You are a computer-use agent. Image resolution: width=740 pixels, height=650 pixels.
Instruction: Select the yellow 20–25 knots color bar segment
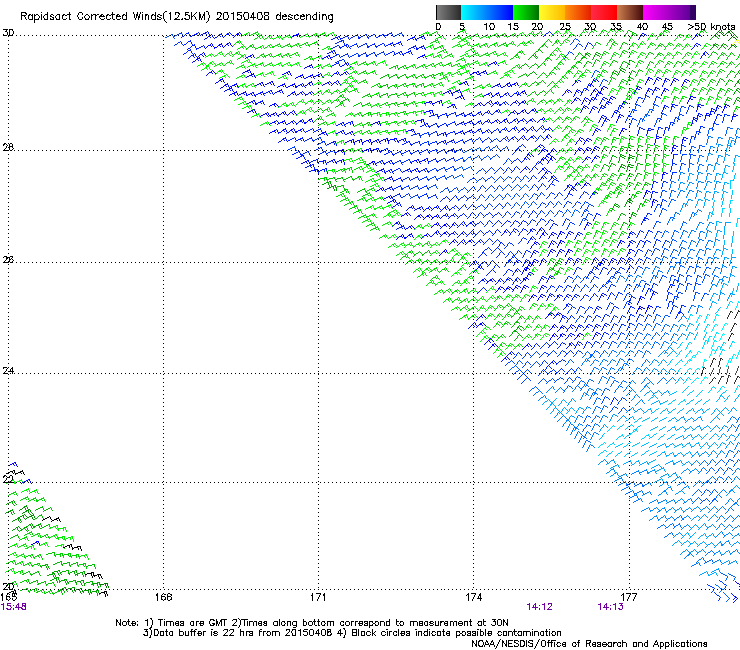[x=552, y=12]
